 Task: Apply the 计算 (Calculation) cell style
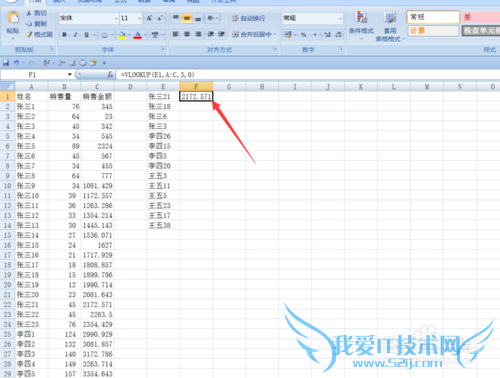coord(433,31)
